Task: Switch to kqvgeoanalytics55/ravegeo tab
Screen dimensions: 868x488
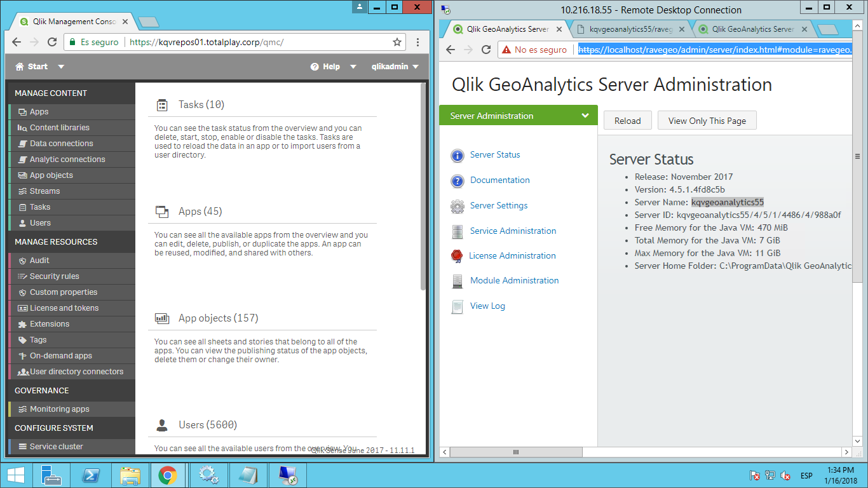Action: pyautogui.click(x=630, y=29)
